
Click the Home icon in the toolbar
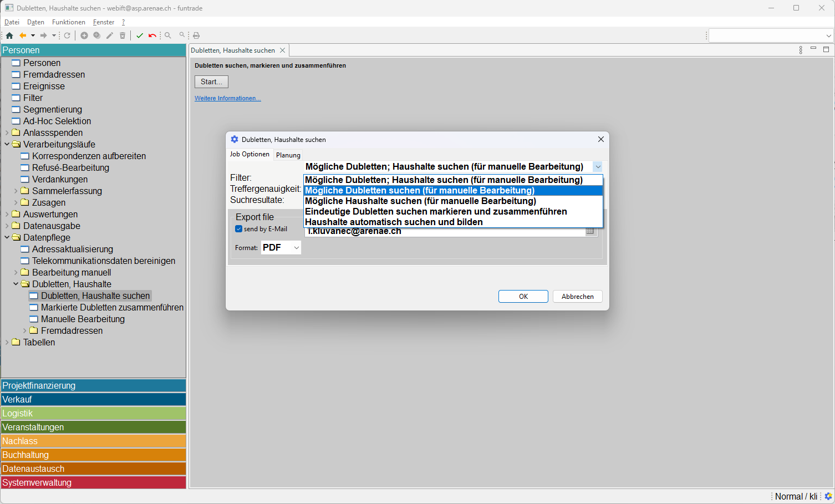(9, 35)
